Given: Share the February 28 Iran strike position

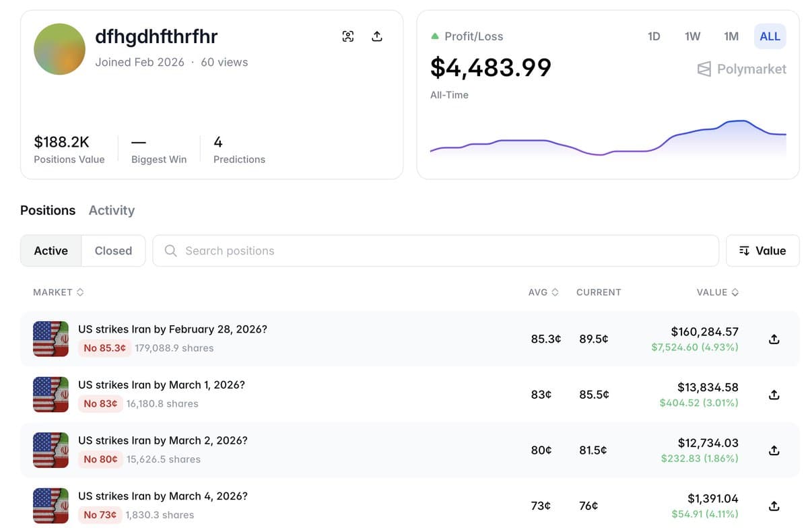Looking at the screenshot, I should point(774,339).
